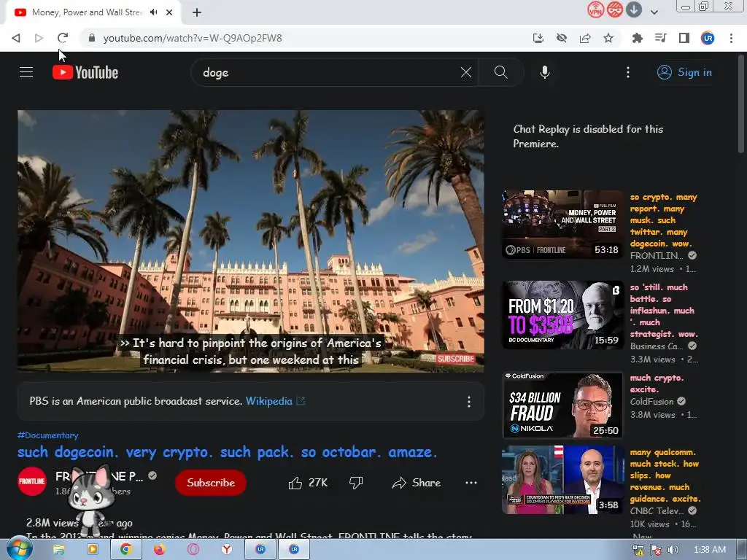Start voice search with the microphone
Image resolution: width=747 pixels, height=560 pixels.
544,72
